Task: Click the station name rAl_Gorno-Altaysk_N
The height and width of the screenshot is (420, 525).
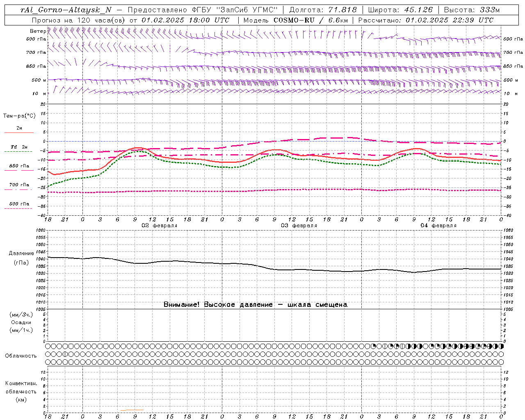Action: (x=66, y=10)
